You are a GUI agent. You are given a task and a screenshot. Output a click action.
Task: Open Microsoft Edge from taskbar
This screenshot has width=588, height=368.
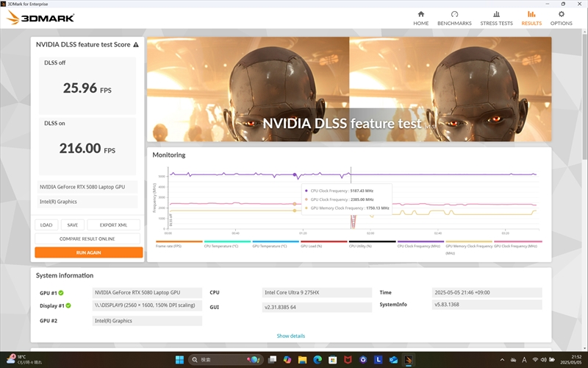tap(318, 360)
